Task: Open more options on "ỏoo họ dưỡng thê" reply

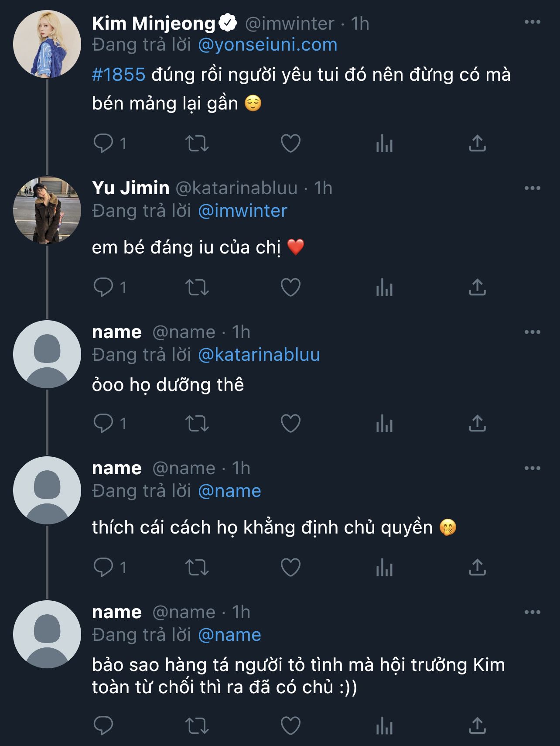Action: click(x=532, y=332)
